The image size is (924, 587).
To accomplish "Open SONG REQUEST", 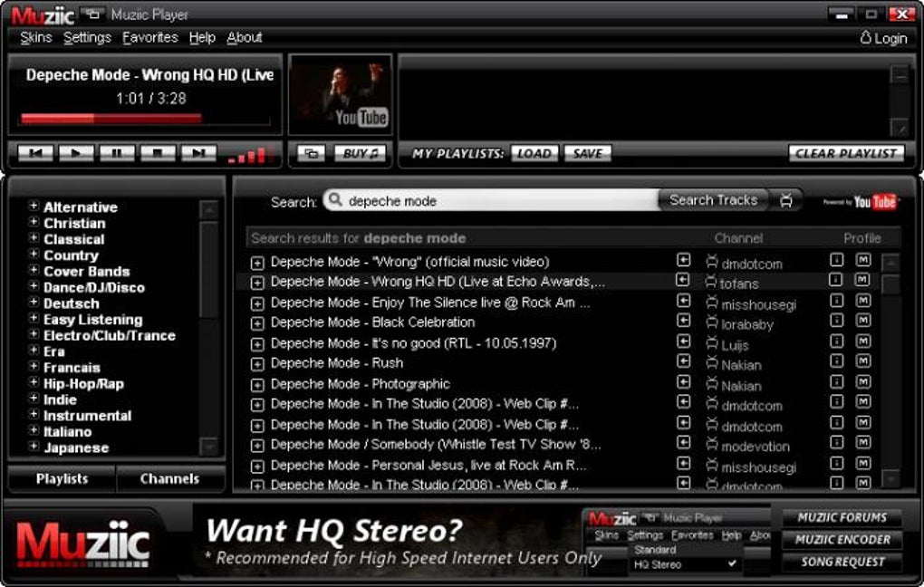I will coord(842,562).
